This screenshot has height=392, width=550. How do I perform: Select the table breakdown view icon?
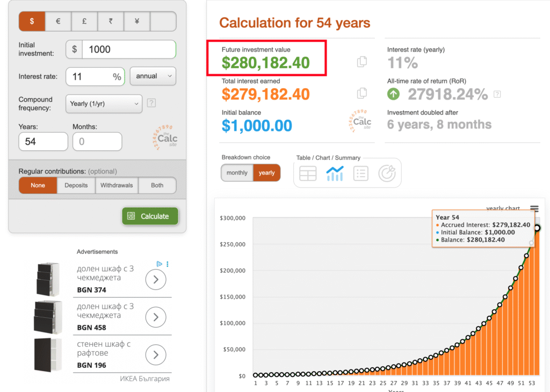(x=308, y=173)
